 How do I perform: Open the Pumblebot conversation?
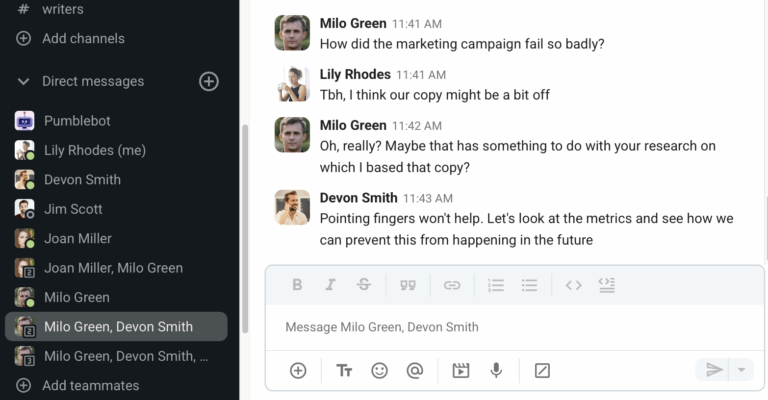[x=77, y=121]
